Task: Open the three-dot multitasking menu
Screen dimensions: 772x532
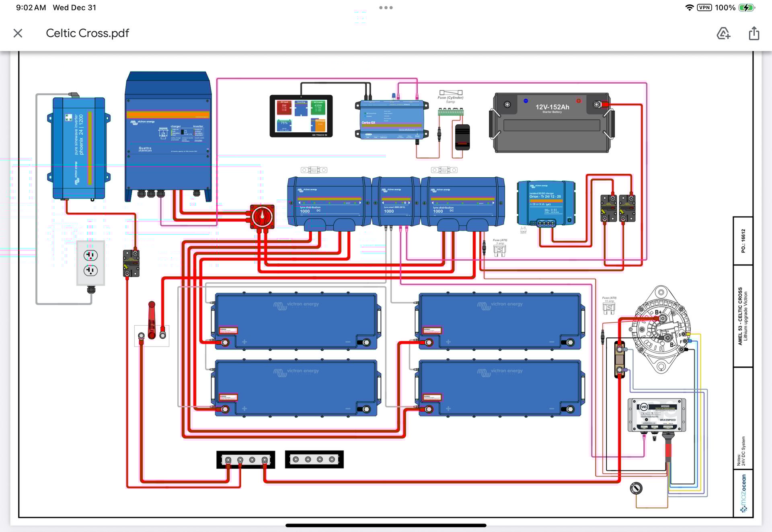Action: 386,8
